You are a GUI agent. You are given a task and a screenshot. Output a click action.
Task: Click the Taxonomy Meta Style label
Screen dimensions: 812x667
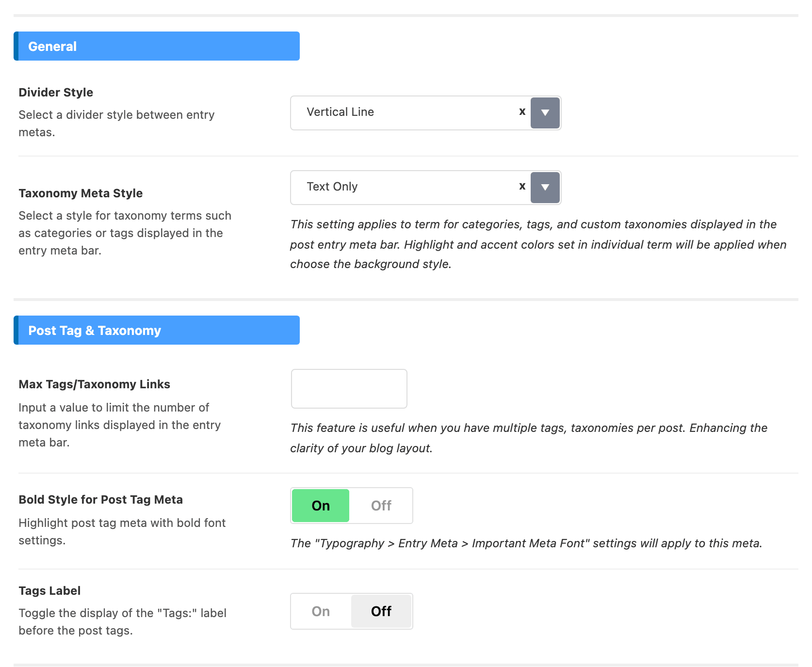(81, 193)
